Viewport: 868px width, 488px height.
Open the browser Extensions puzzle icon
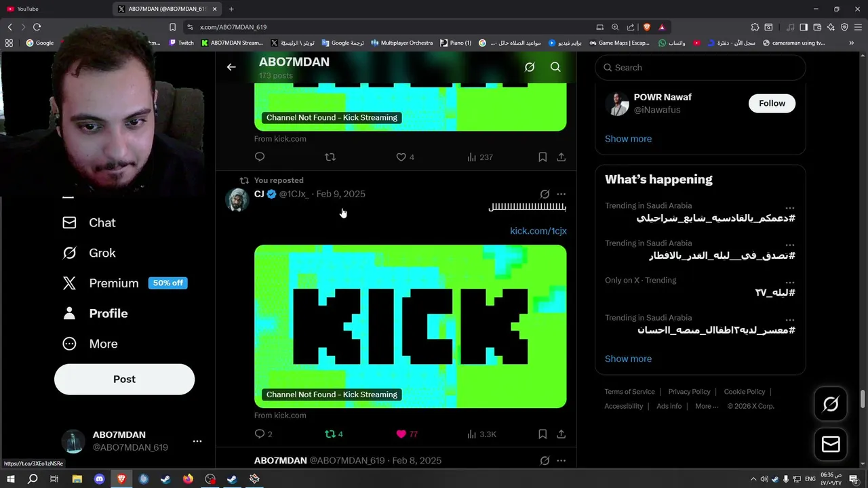[755, 27]
